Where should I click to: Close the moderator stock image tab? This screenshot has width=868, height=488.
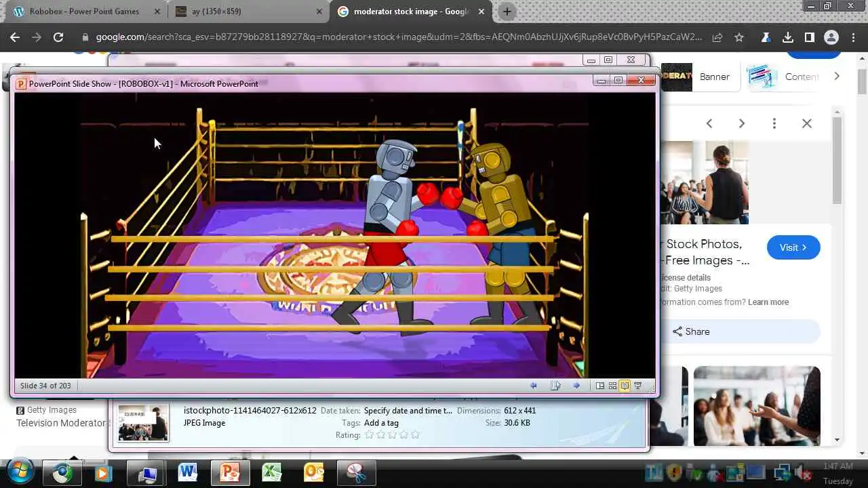coord(481,12)
